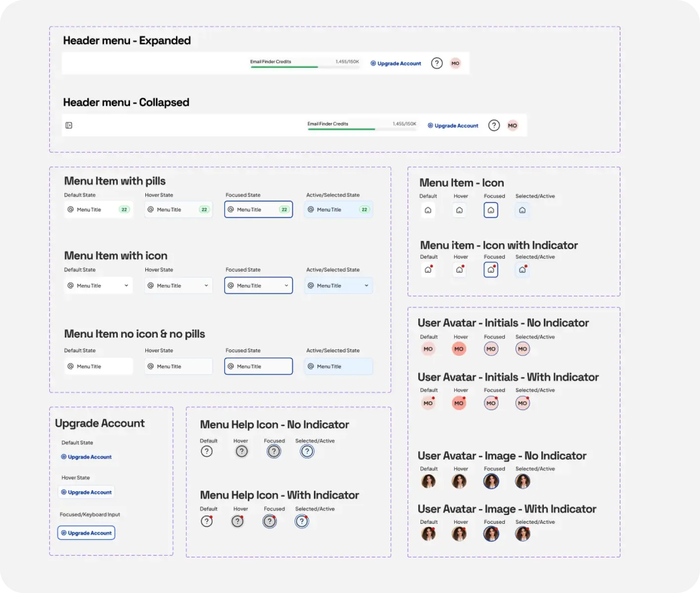Click Selected/Active home icon under Menu Item - Icon
The width and height of the screenshot is (700, 593).
click(523, 210)
